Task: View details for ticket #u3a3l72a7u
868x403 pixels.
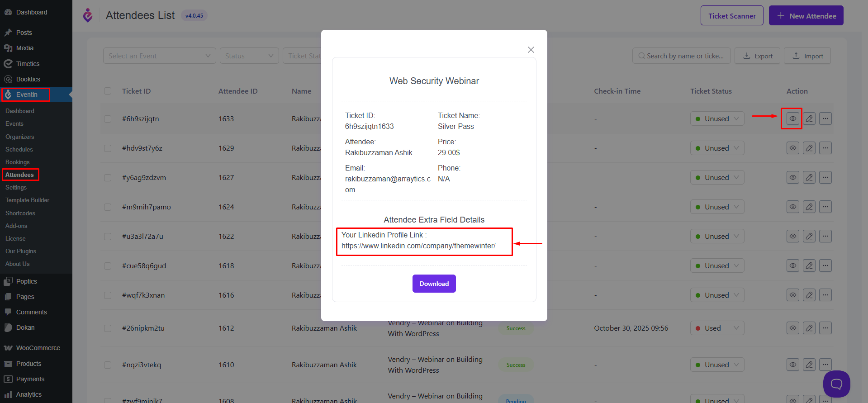Action: point(792,236)
